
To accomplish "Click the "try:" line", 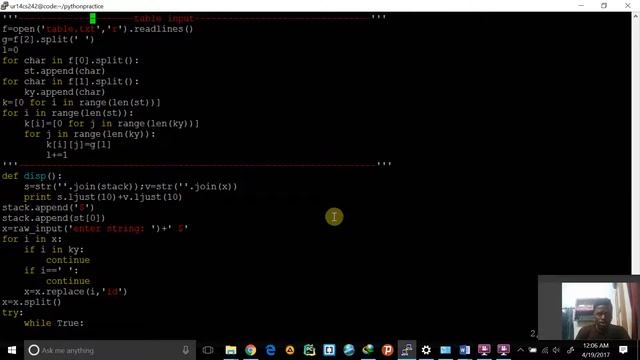I will click(13, 313).
